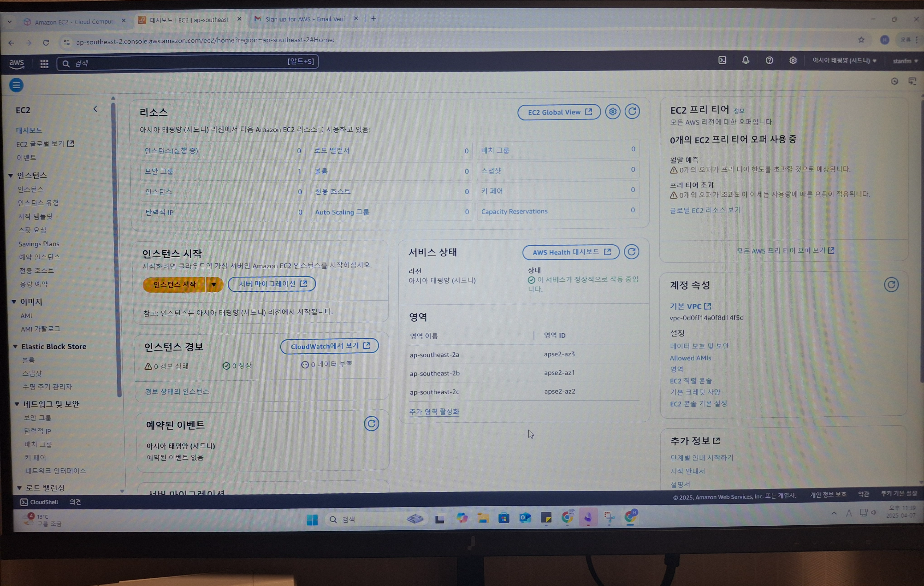Viewport: 924px width, 586px height.
Task: Toggle the blue hamburger navigation menu button
Action: coord(16,85)
